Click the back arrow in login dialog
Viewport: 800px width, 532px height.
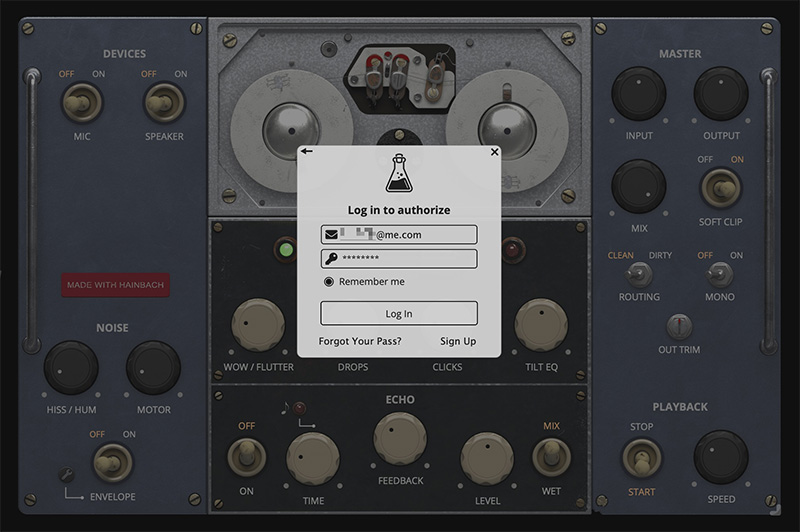click(307, 151)
